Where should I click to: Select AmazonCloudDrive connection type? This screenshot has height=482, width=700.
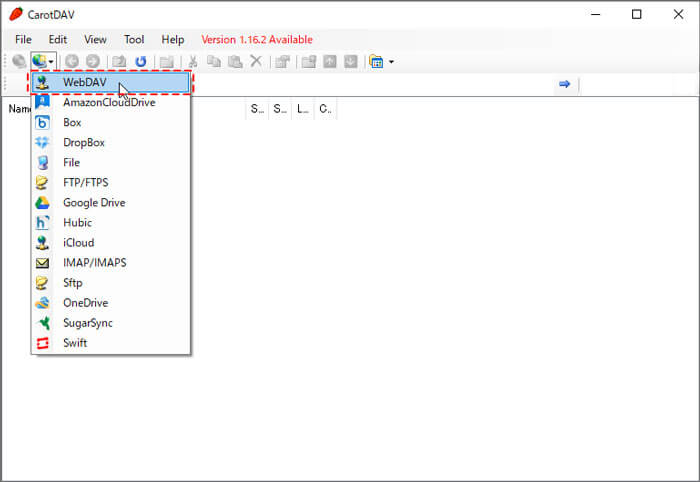111,103
